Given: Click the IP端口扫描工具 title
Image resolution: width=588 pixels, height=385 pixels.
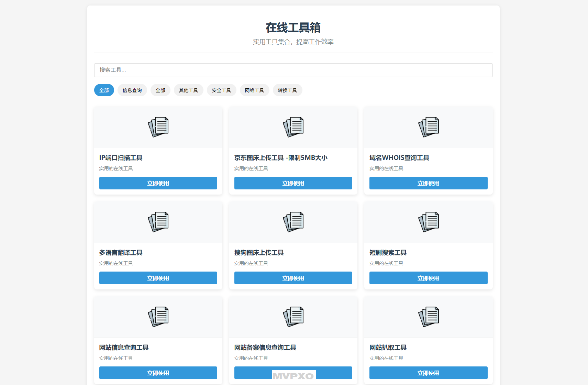Looking at the screenshot, I should click(x=121, y=158).
